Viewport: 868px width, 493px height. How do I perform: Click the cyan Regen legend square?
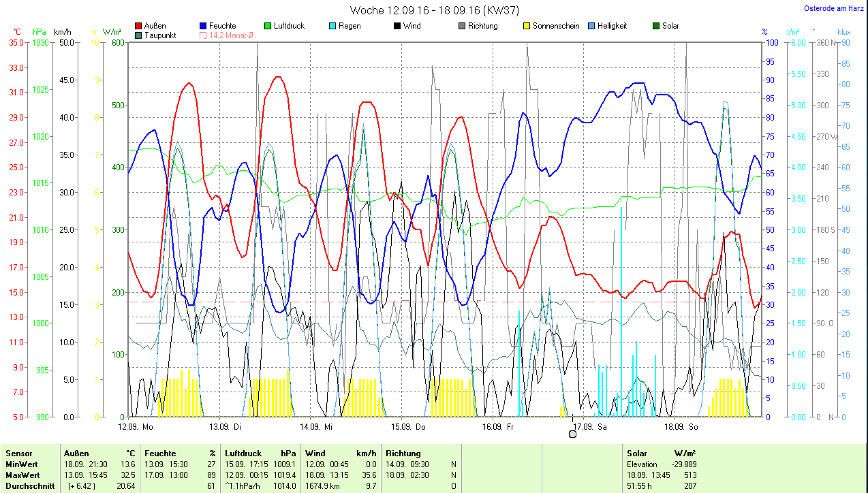pyautogui.click(x=332, y=27)
